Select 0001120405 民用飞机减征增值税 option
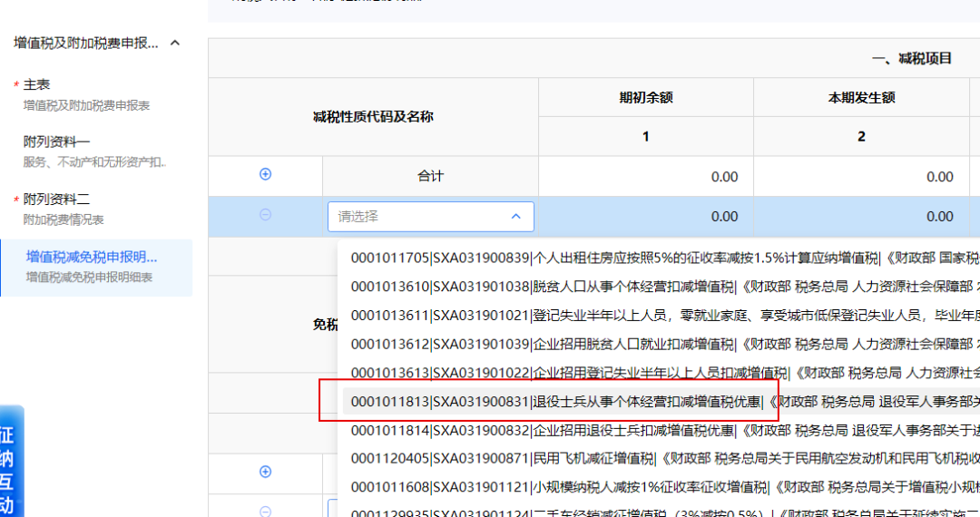Screen dimensions: 980x517 661,459
